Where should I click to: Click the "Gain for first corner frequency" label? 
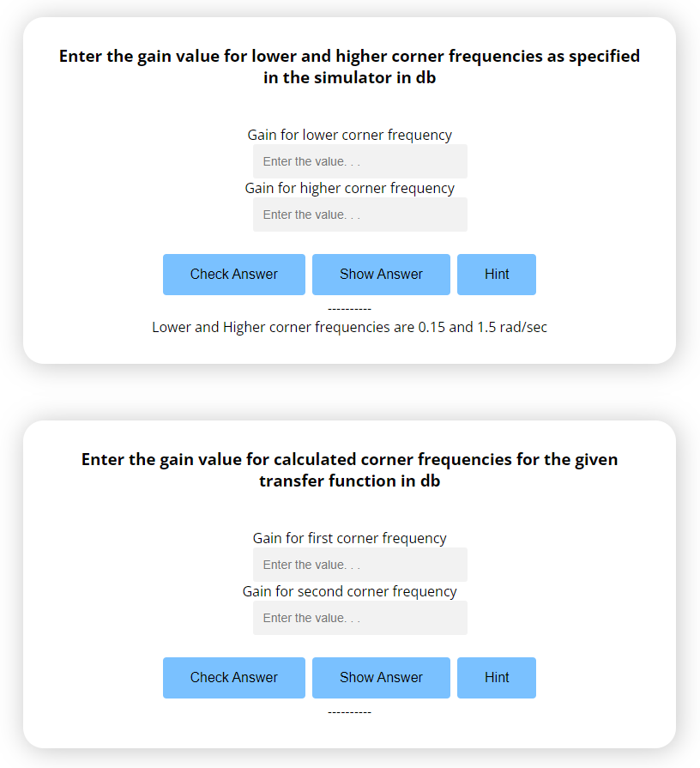(x=349, y=538)
